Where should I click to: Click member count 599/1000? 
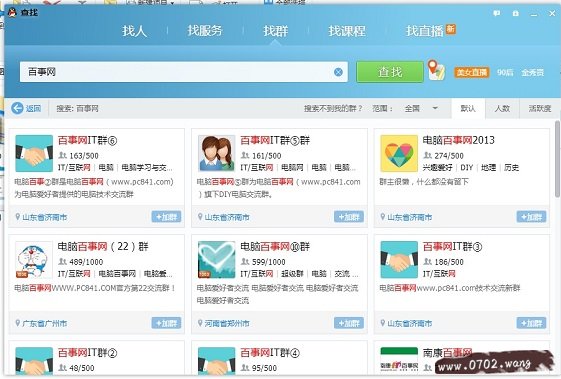[x=268, y=262]
